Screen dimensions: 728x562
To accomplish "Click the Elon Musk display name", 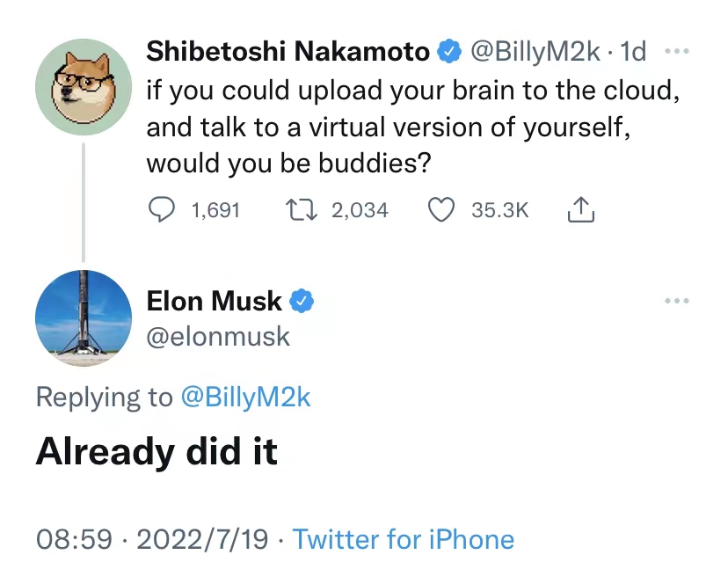I will coord(215,301).
